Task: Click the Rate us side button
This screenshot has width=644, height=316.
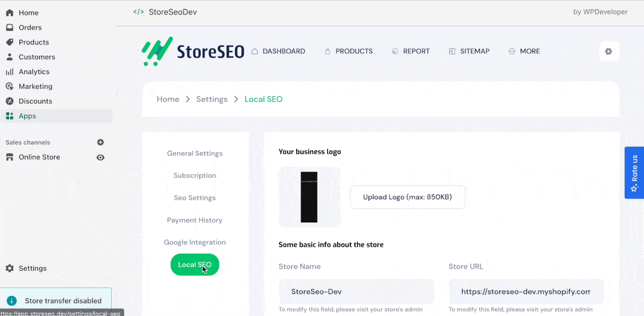Action: (x=634, y=173)
